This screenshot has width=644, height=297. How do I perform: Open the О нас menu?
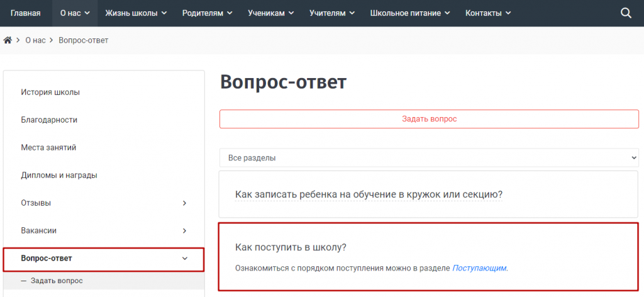pos(75,13)
